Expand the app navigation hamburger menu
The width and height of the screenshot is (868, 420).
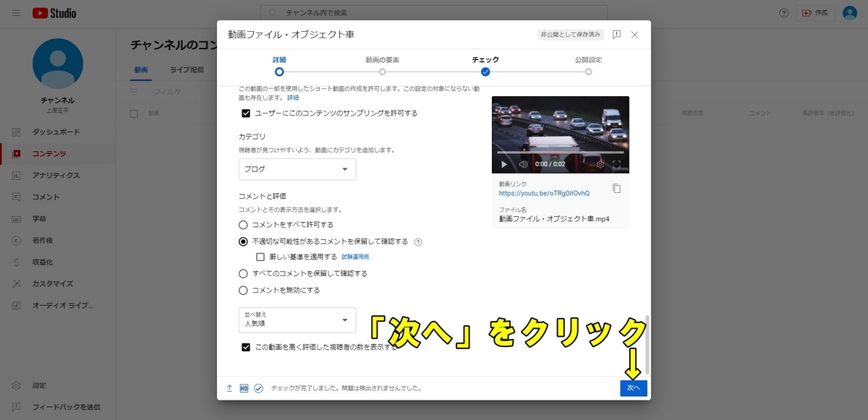pos(15,12)
